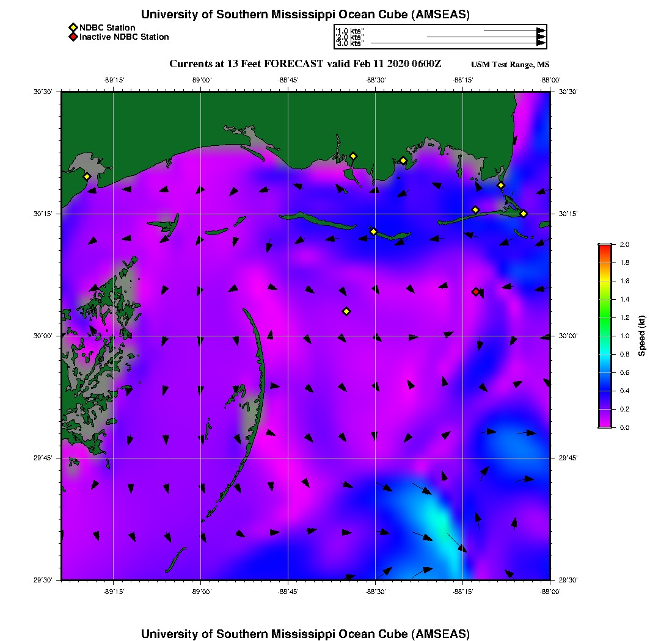
Task: Click the 1.0 kts arrow in scale legend
Action: [514, 31]
